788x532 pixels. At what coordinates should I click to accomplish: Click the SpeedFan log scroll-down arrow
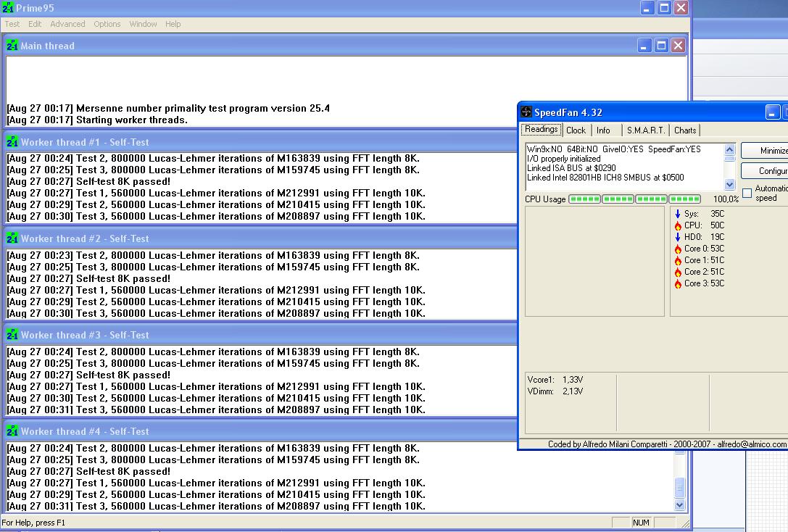[x=730, y=184]
